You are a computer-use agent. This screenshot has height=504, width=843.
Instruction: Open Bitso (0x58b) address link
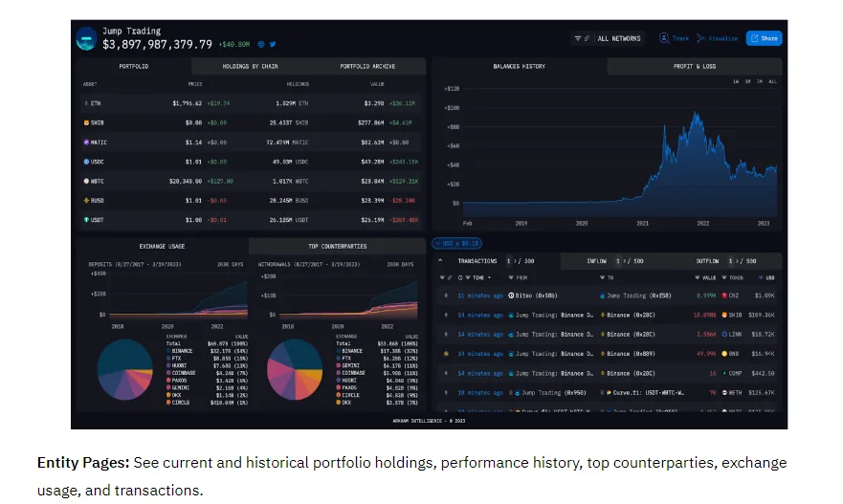click(536, 296)
